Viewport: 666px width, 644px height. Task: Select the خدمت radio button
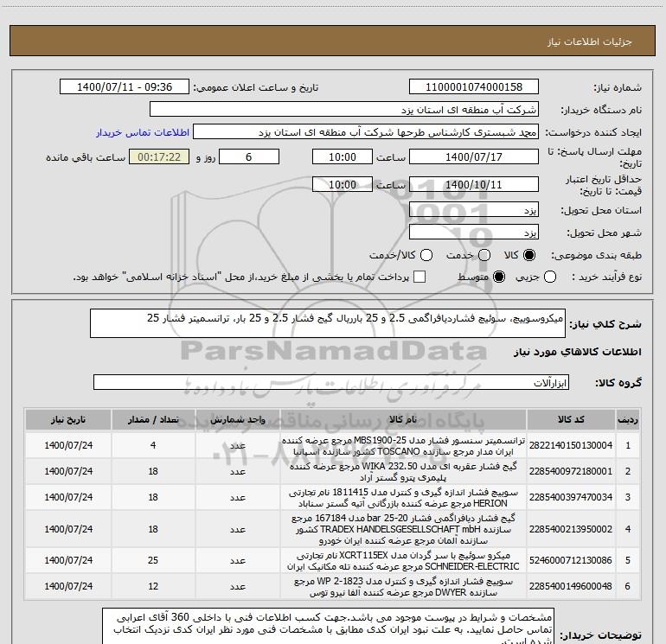pos(484,255)
